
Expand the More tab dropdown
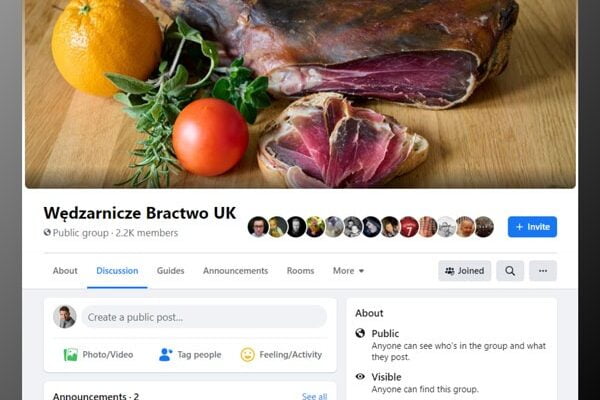[x=349, y=271]
